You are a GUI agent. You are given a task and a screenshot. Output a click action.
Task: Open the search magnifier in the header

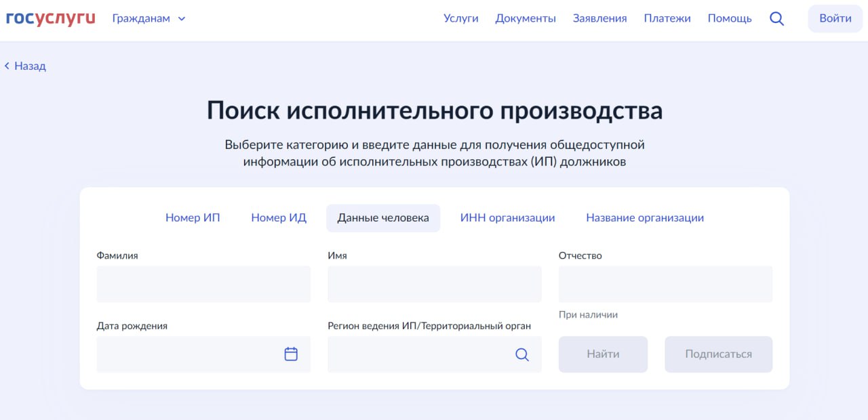(x=776, y=18)
